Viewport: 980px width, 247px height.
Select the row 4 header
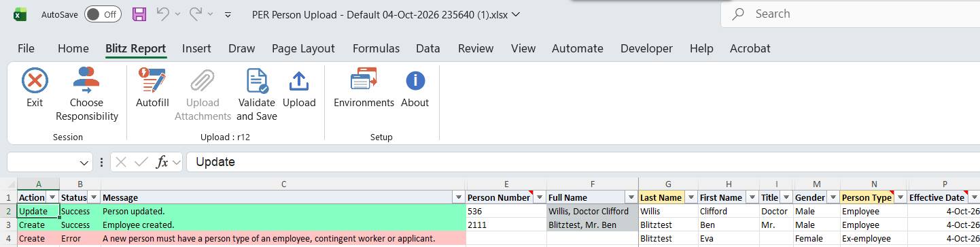click(x=8, y=239)
